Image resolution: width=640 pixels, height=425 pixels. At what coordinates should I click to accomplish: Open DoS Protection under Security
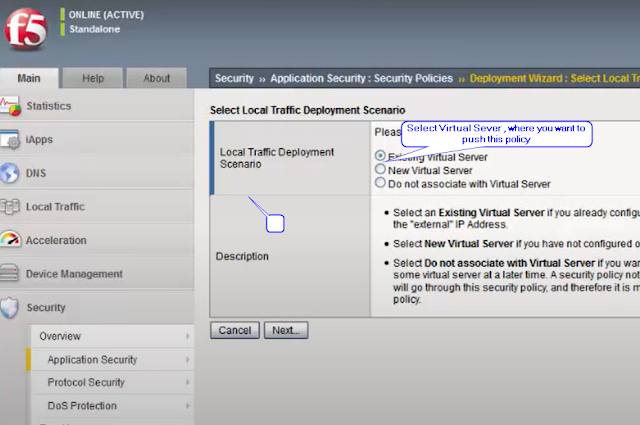(112, 406)
